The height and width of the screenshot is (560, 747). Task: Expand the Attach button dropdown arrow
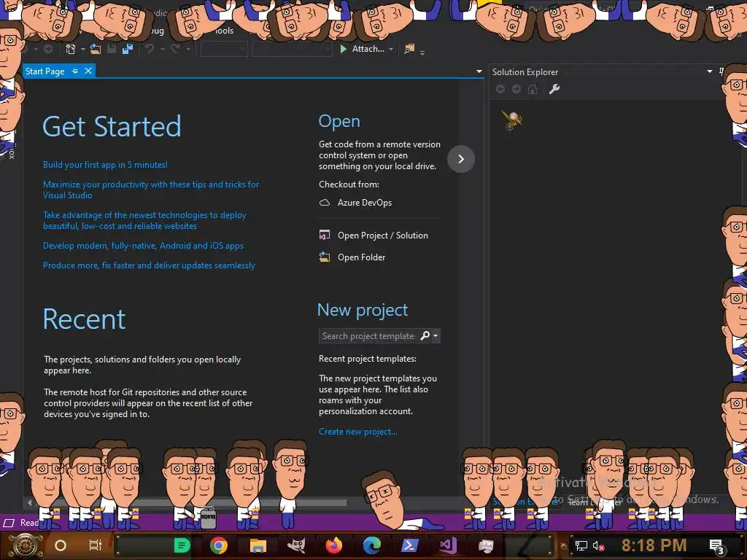[x=391, y=49]
